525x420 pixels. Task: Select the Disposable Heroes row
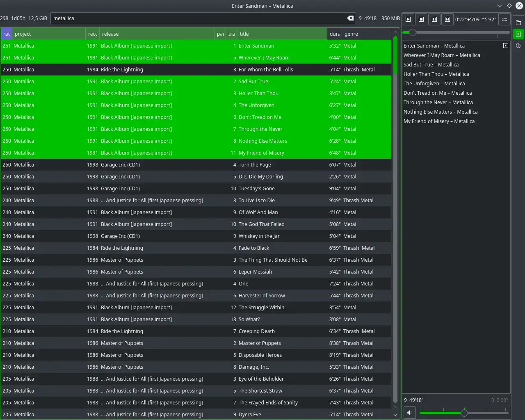pyautogui.click(x=196, y=355)
